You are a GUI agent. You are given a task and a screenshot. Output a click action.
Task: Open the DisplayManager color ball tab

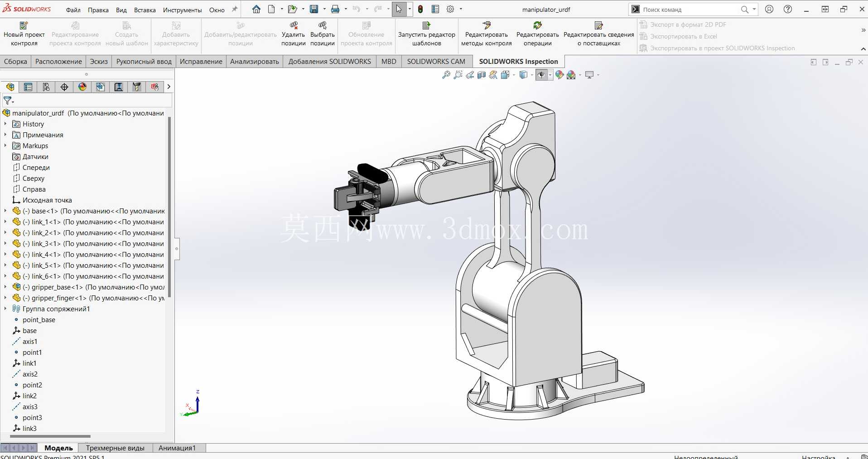82,87
